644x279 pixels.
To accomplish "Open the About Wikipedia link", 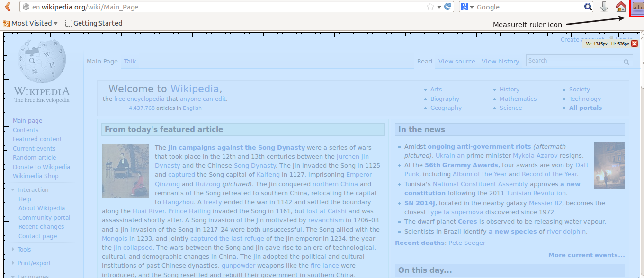I will (x=42, y=208).
